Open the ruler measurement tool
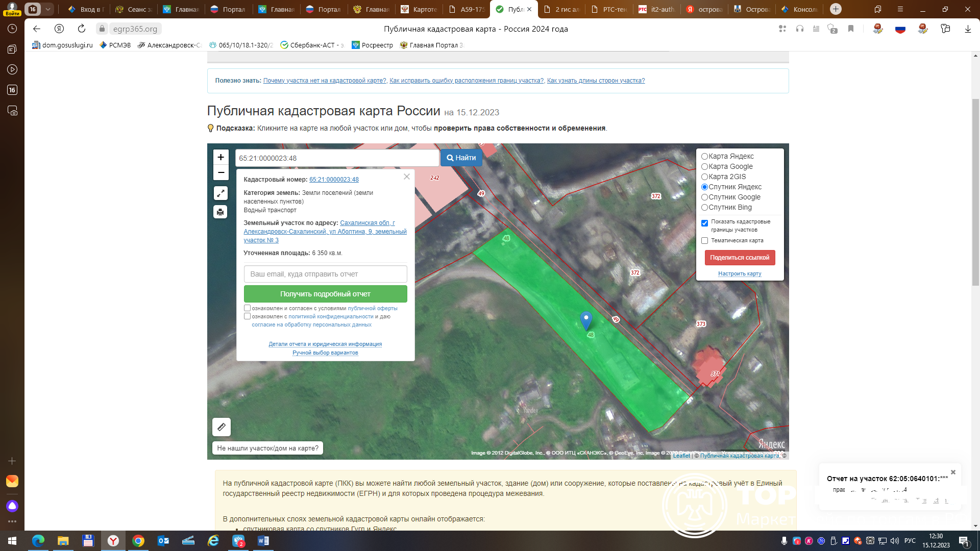 pos(222,427)
